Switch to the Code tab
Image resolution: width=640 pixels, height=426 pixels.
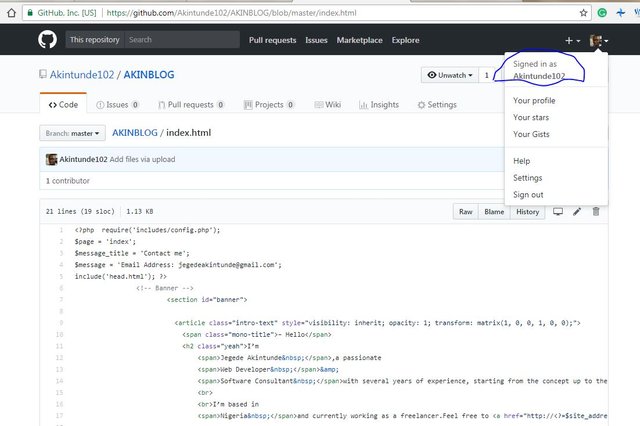click(x=63, y=104)
